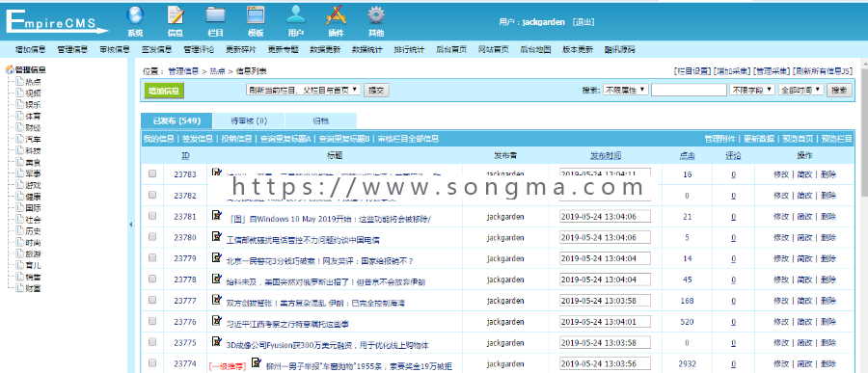Screen dimensions: 868x373
Task: Click the edit icon beside 柳州一男子举报 title
Action: pyautogui.click(x=257, y=362)
